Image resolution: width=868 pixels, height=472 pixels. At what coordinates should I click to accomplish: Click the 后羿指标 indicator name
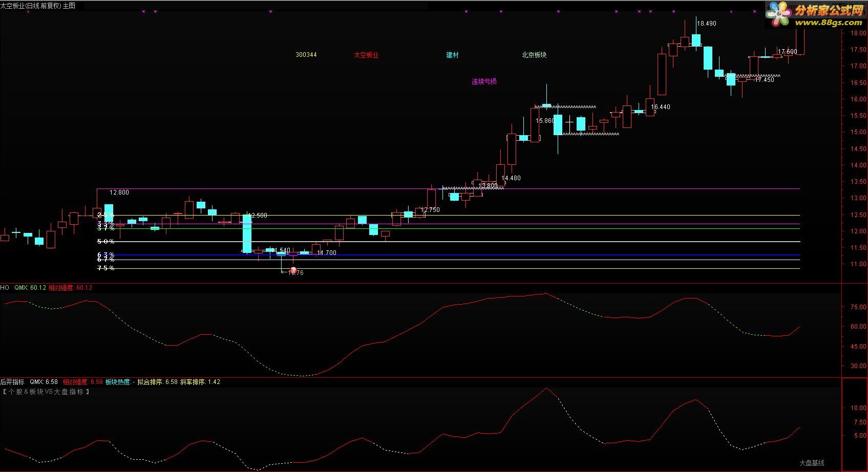12,382
